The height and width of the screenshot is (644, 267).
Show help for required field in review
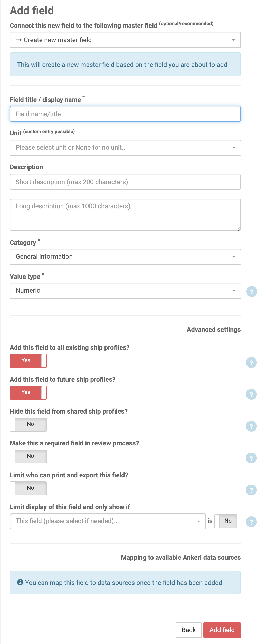pos(251,458)
